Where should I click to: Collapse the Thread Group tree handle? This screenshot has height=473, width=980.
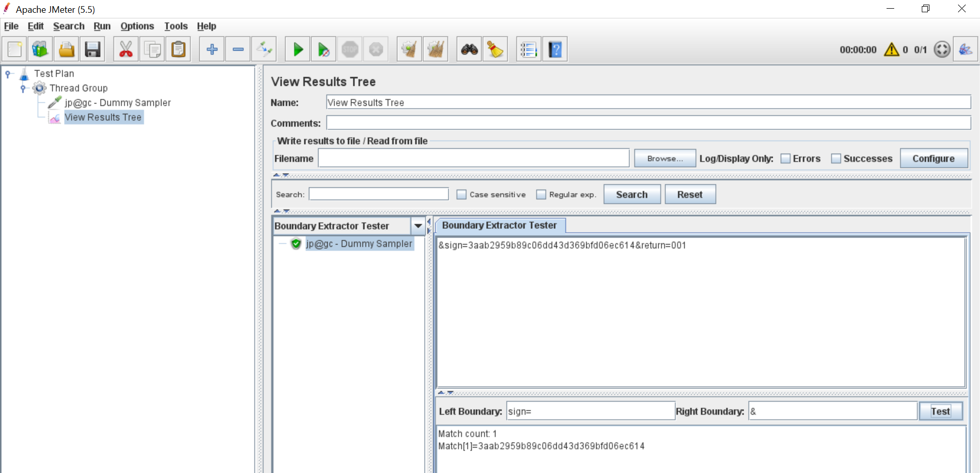[23, 89]
